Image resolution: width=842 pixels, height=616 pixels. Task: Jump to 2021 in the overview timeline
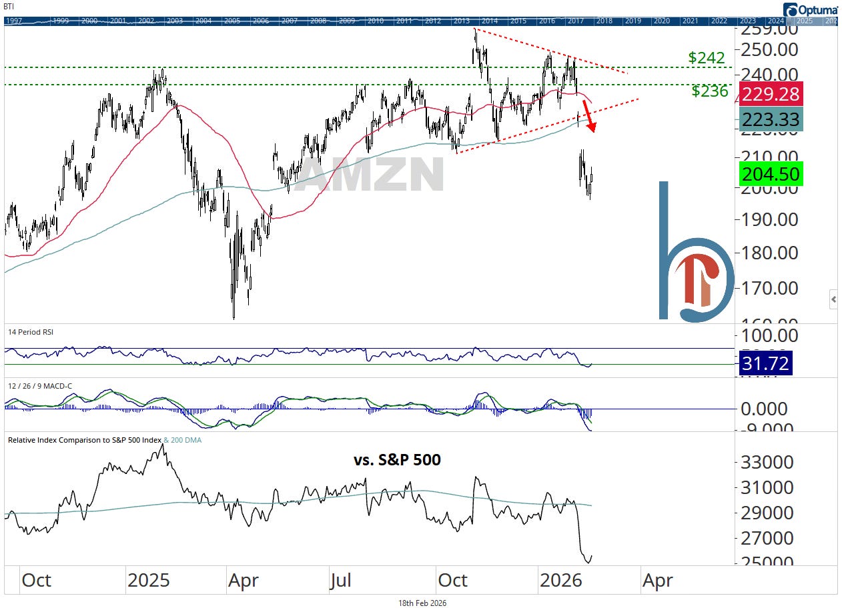[691, 21]
